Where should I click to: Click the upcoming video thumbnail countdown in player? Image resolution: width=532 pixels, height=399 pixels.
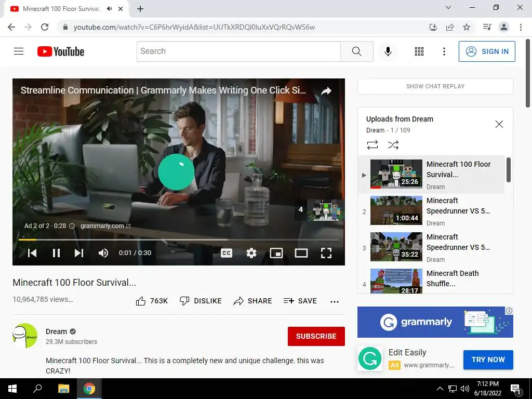pyautogui.click(x=320, y=210)
